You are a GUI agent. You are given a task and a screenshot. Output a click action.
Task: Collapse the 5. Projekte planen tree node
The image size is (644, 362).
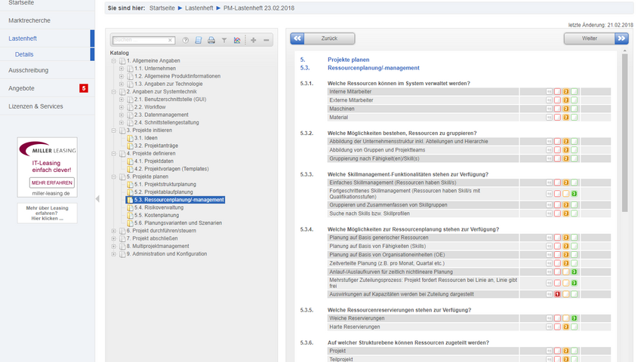tap(113, 176)
